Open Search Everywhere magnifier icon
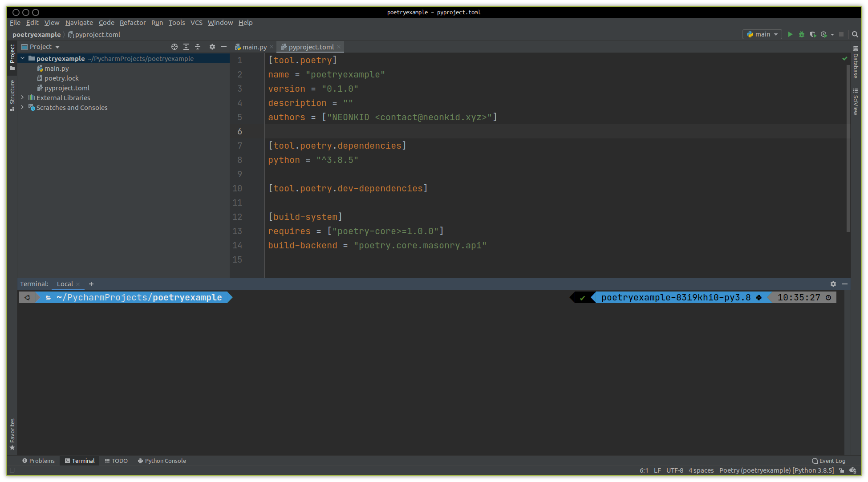The image size is (868, 482). point(855,34)
